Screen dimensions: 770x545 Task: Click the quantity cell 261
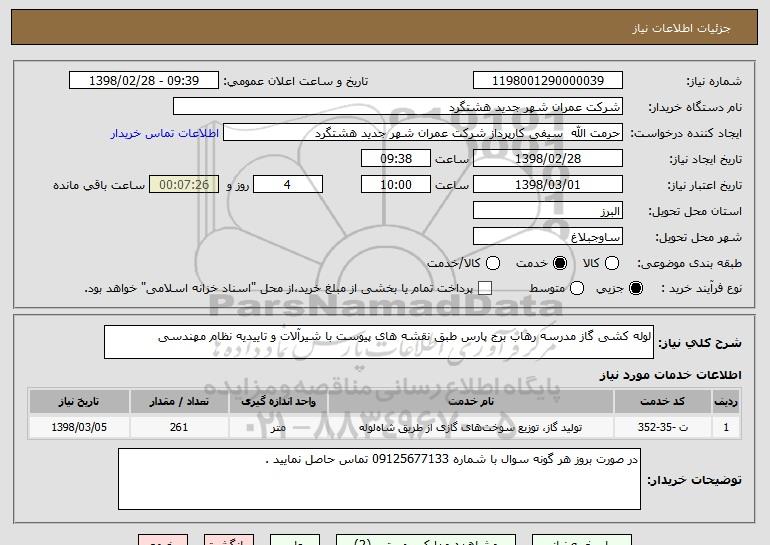179,427
